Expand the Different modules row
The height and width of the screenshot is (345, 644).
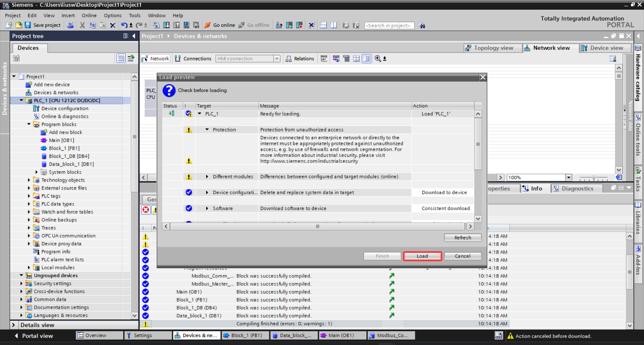click(207, 177)
